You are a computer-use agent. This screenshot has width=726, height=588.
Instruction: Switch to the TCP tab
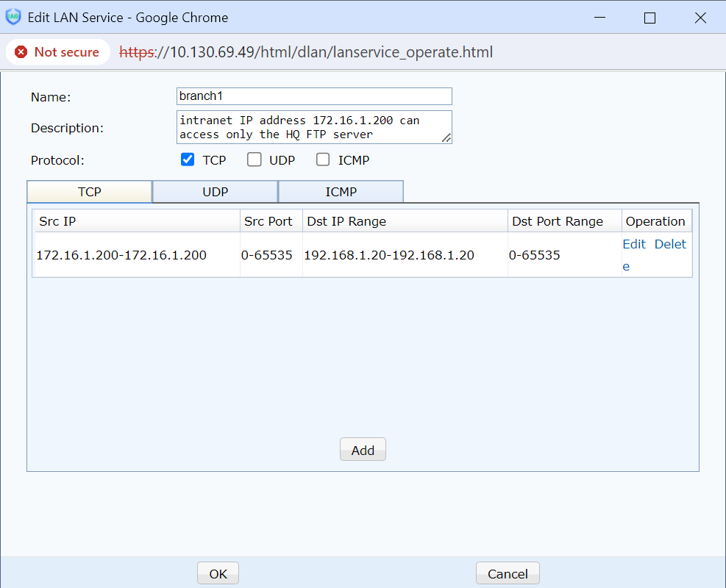pyautogui.click(x=89, y=192)
